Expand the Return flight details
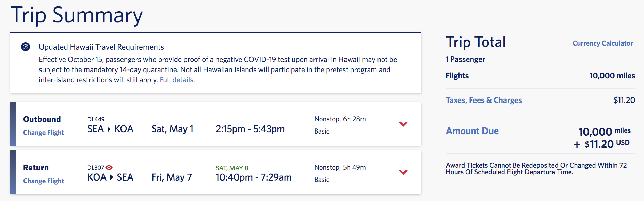Viewport: 644px width, 201px height. click(403, 172)
